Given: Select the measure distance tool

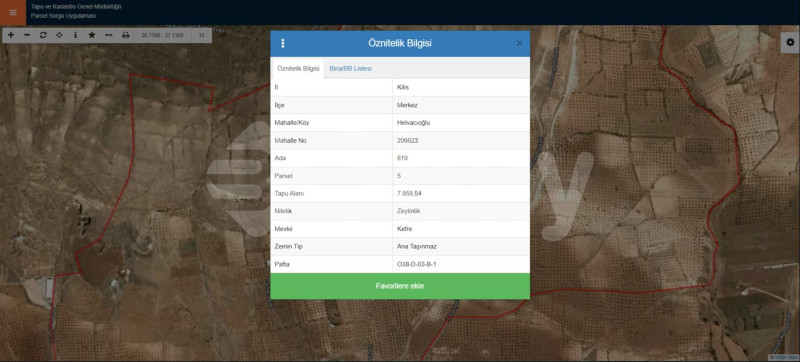Looking at the screenshot, I should [109, 35].
